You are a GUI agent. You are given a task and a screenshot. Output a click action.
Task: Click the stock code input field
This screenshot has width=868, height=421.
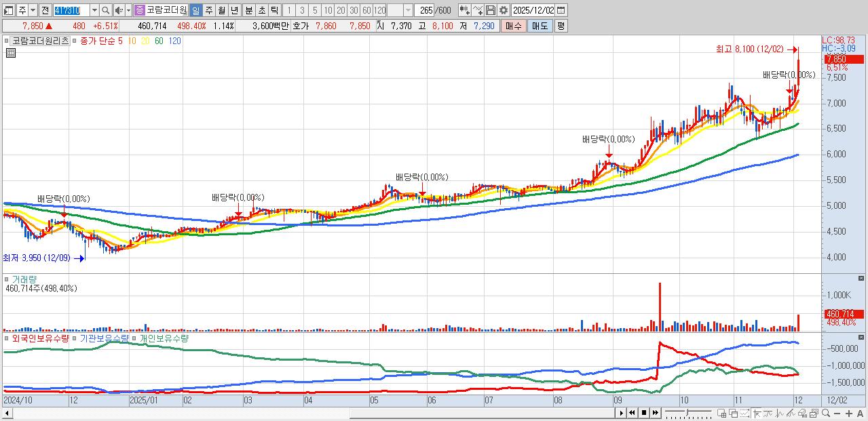(x=71, y=10)
